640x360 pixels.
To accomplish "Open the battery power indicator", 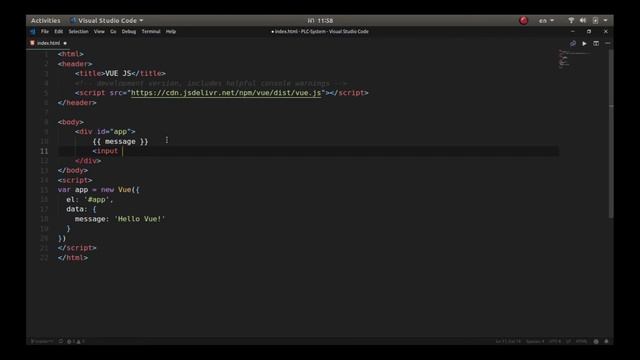I will point(595,20).
